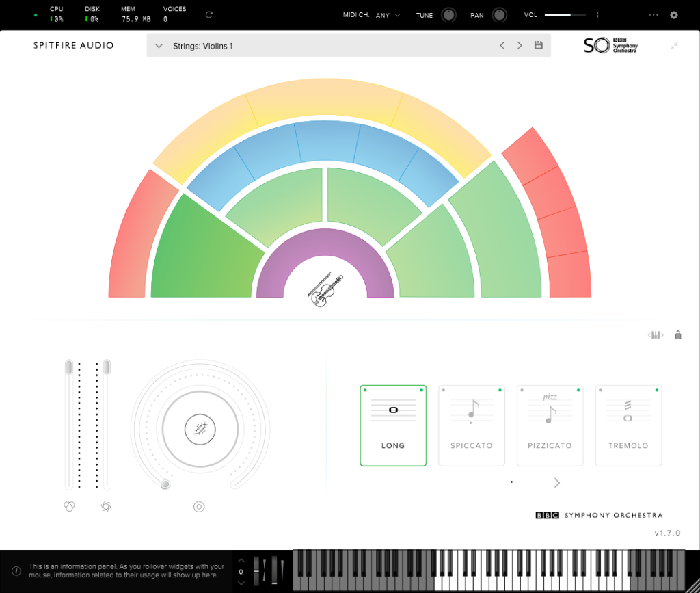The image size is (700, 593).
Task: Enable the SPICCATO technique
Action: [472, 425]
